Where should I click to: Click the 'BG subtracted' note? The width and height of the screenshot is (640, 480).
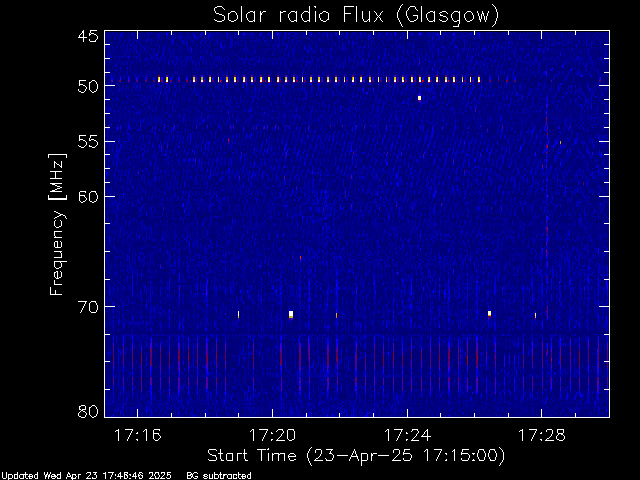coord(219,476)
